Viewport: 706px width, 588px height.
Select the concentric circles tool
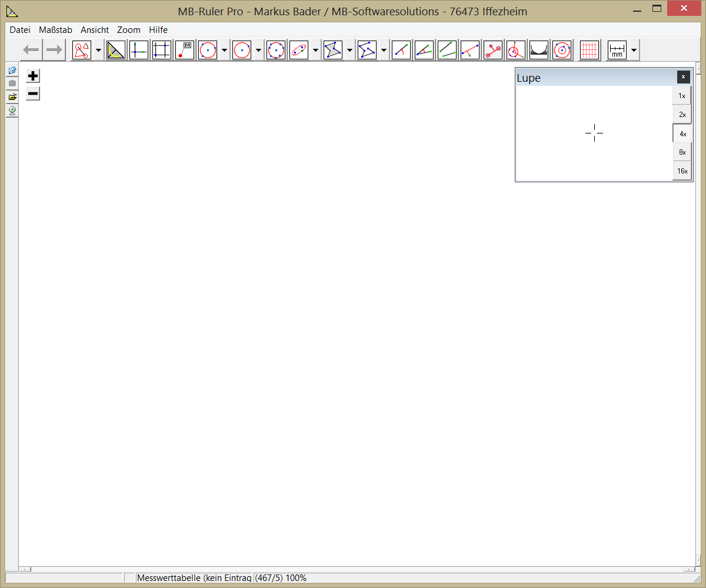tap(562, 51)
